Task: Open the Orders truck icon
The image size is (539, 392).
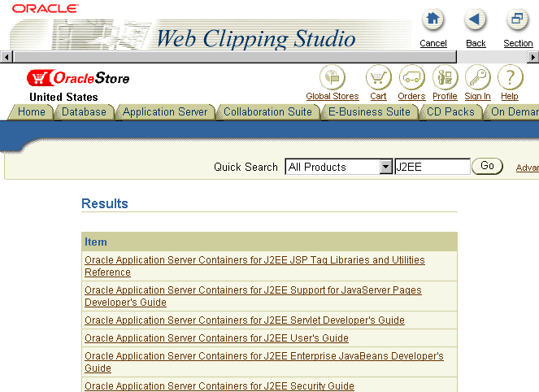Action: point(411,77)
